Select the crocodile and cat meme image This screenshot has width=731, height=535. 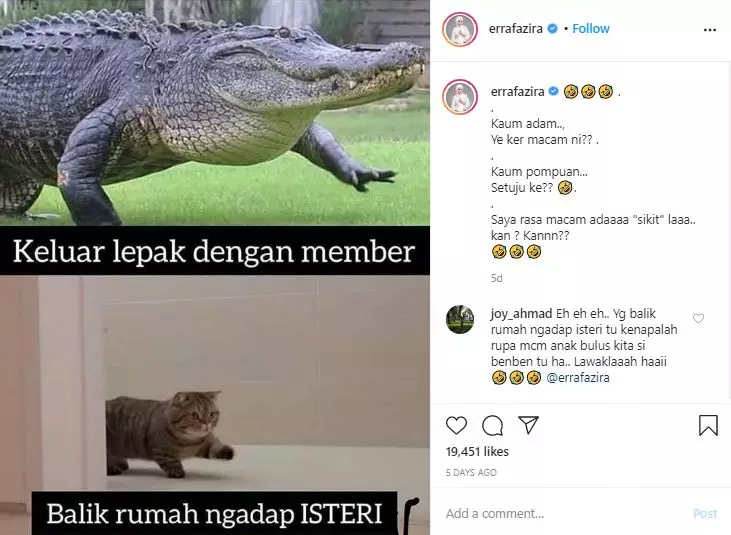coord(215,268)
